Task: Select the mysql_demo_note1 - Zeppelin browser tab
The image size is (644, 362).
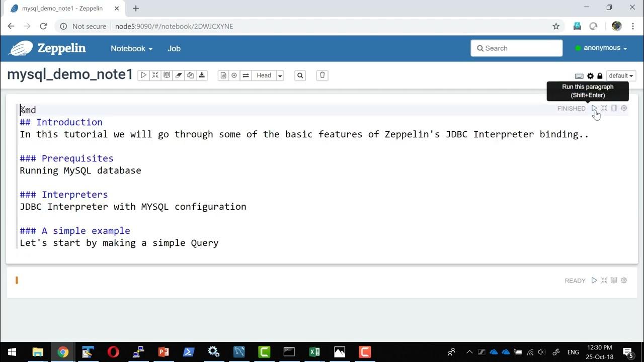Action: pyautogui.click(x=63, y=9)
